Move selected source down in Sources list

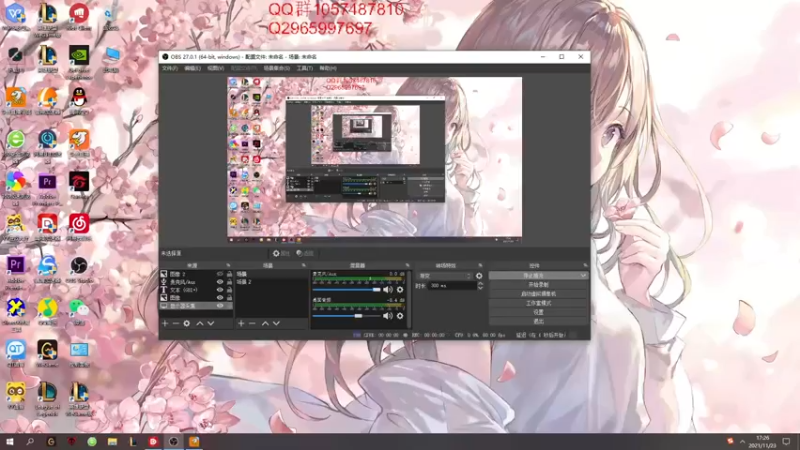pos(211,323)
